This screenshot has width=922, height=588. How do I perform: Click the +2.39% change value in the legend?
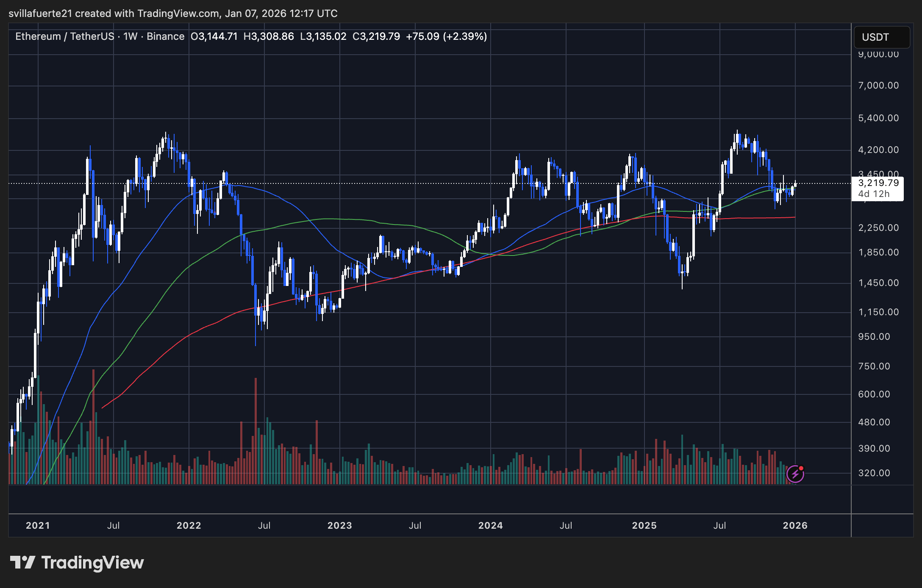[465, 36]
